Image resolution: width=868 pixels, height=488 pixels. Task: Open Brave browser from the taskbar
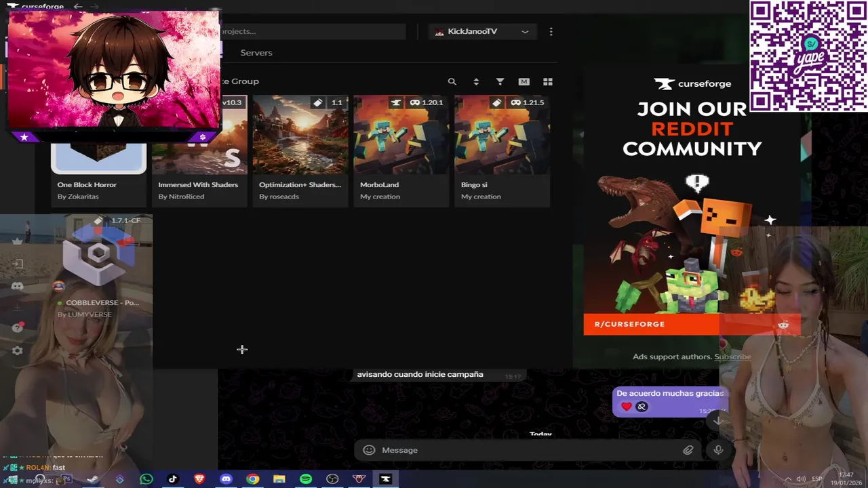tap(199, 479)
